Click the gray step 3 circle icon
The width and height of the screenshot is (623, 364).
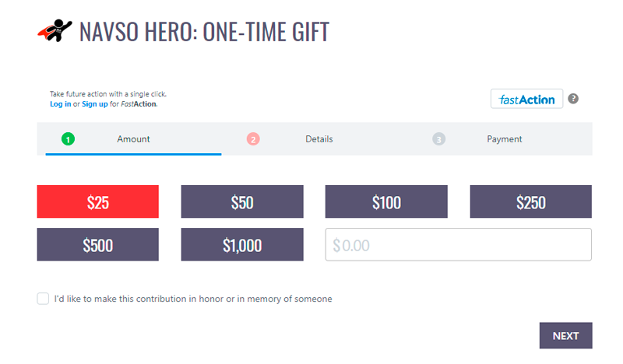pyautogui.click(x=438, y=139)
